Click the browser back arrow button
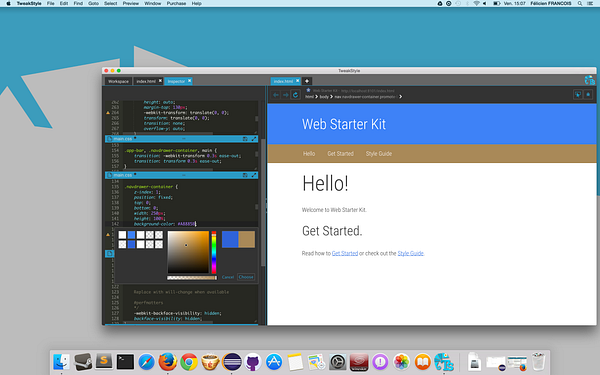This screenshot has height=375, width=600. tap(276, 95)
